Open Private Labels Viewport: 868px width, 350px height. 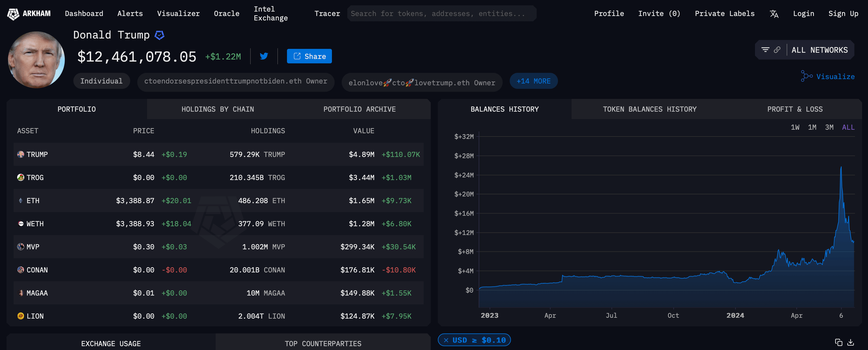(x=725, y=14)
